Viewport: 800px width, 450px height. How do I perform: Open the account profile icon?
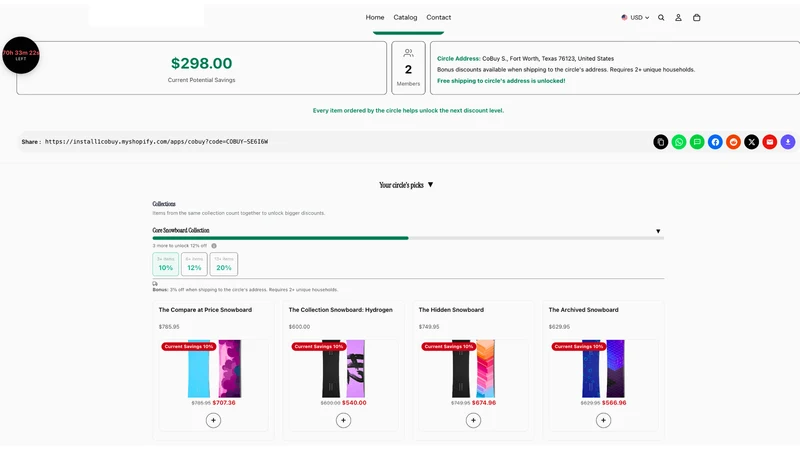coord(678,17)
